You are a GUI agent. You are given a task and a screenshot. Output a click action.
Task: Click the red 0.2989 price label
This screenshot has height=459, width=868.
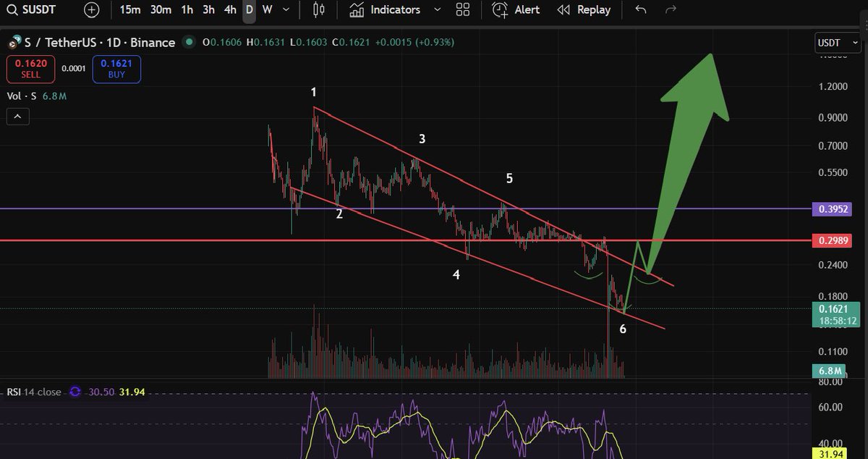833,240
